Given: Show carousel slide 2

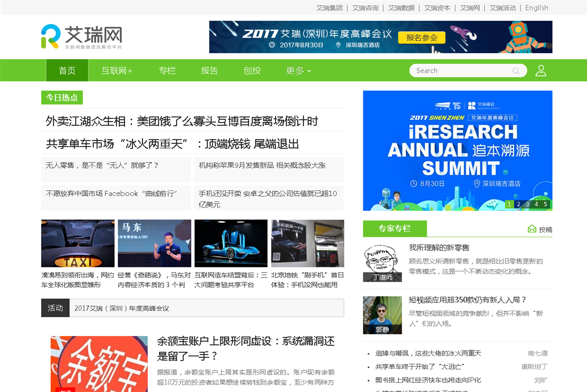Looking at the screenshot, I should coord(519,204).
